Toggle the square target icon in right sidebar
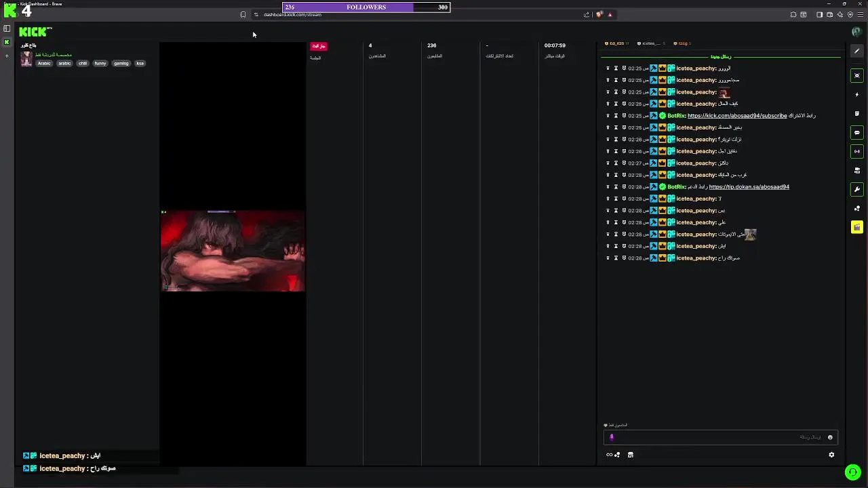The width and height of the screenshot is (868, 488). [857, 75]
